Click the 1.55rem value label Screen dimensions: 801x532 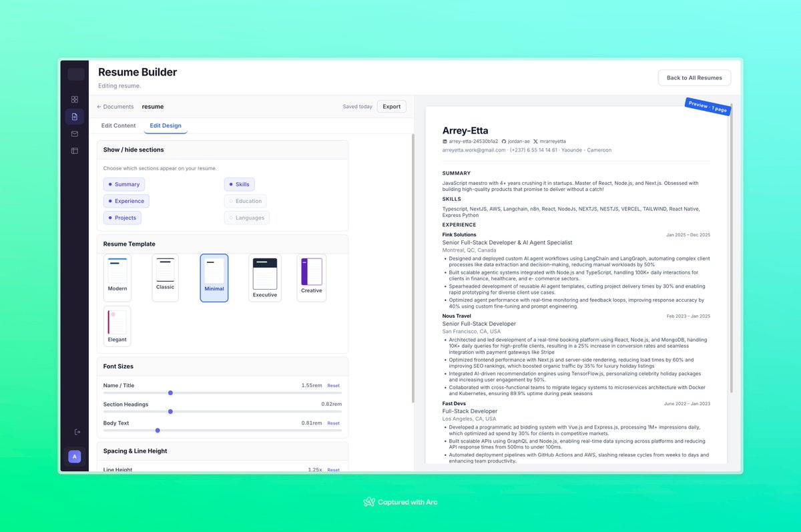pos(312,386)
